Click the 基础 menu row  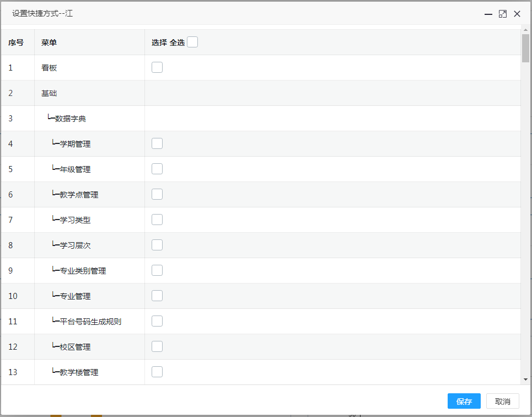49,93
